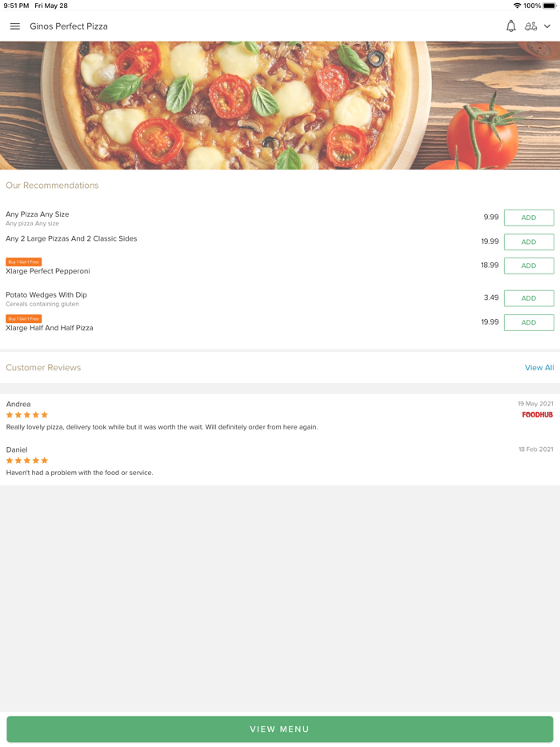Tap the Wi-Fi icon in the status bar
The image size is (560, 747).
coord(517,5)
